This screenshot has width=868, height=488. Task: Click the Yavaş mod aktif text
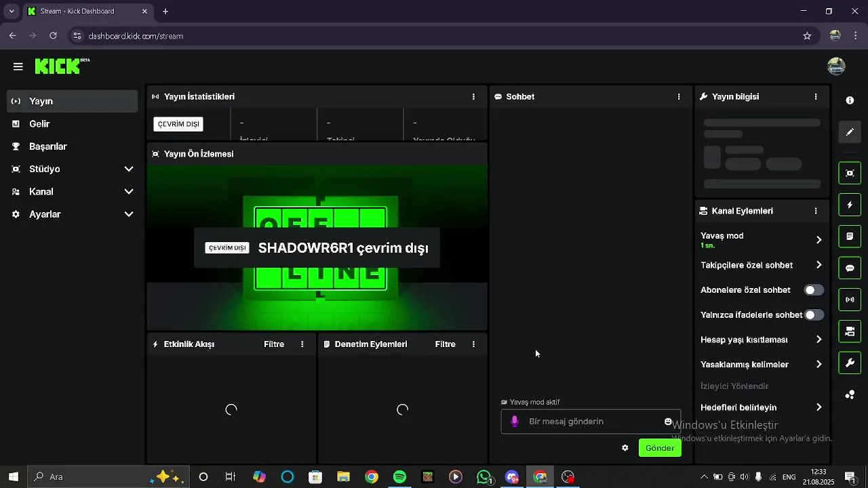(534, 402)
